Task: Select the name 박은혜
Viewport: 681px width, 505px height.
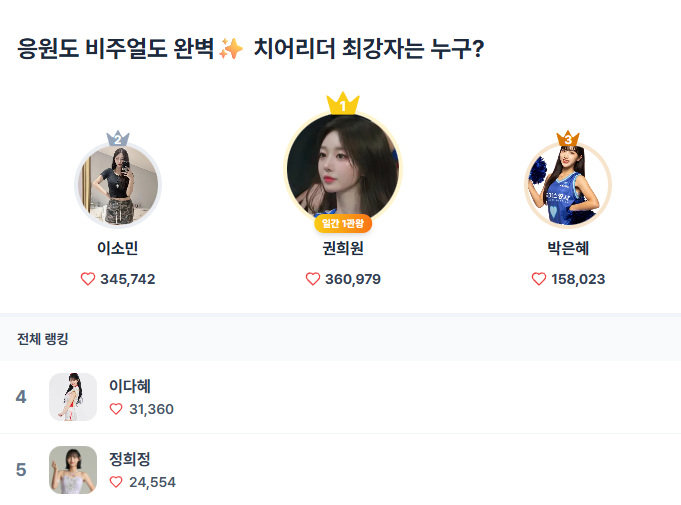Action: point(568,249)
